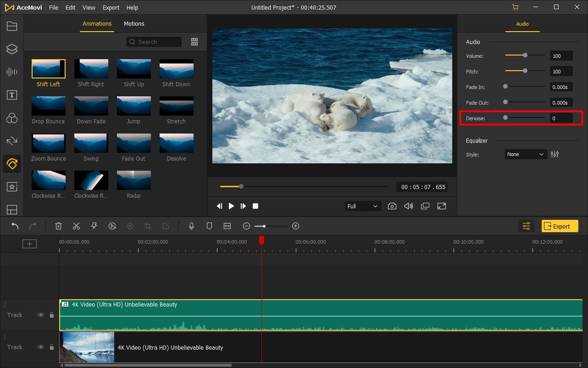The image size is (588, 368).
Task: Open the Transitions panel in sidebar
Action: point(12,141)
